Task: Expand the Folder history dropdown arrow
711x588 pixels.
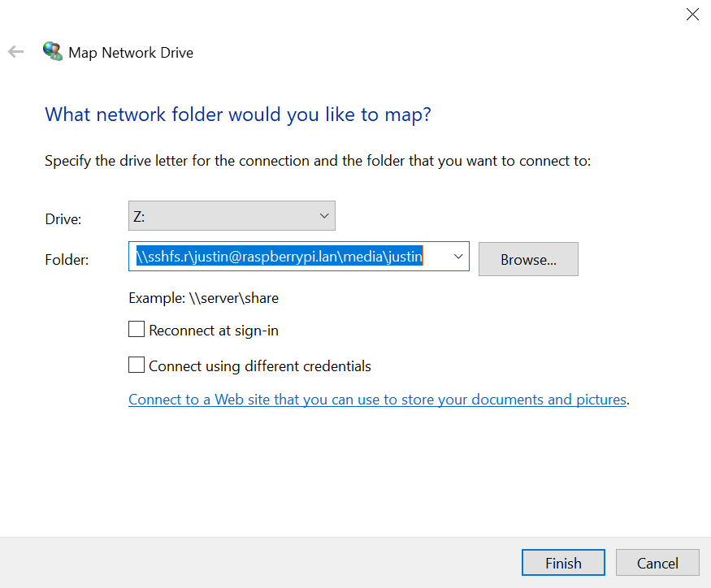Action: tap(458, 257)
